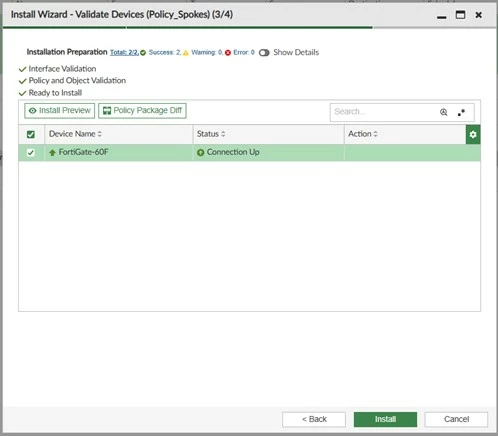
Task: Click the Interface Validation step
Action: [62, 69]
